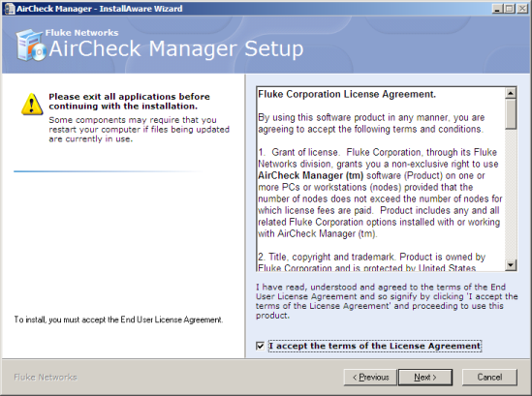Minimize the InstallAware Wizard window
532x396 pixels.
[x=497, y=9]
